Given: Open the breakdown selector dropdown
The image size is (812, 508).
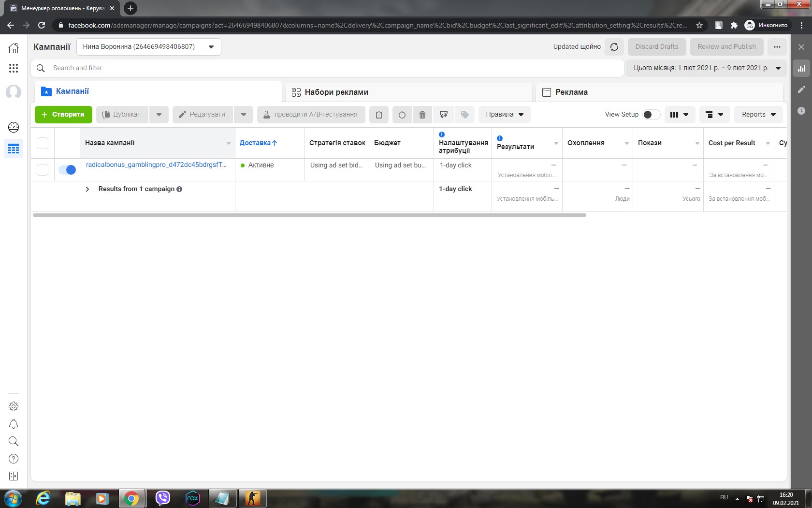Looking at the screenshot, I should click(x=714, y=115).
